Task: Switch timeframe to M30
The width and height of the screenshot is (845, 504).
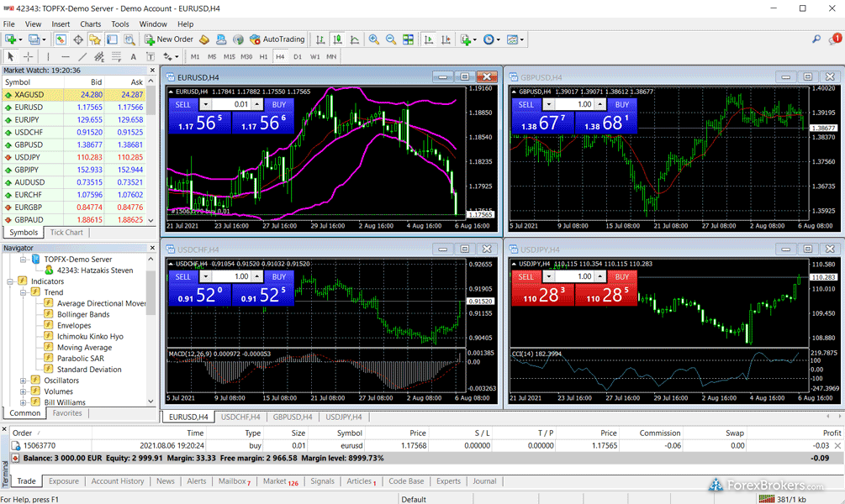Action: tap(246, 56)
